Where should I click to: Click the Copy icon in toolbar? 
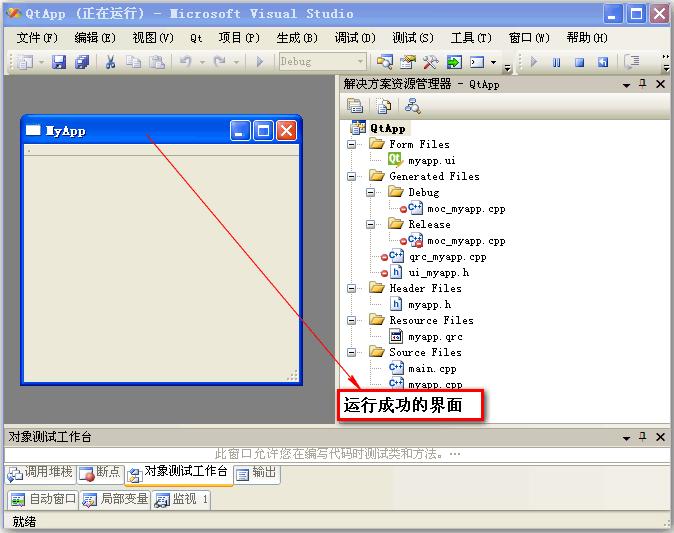pyautogui.click(x=133, y=62)
